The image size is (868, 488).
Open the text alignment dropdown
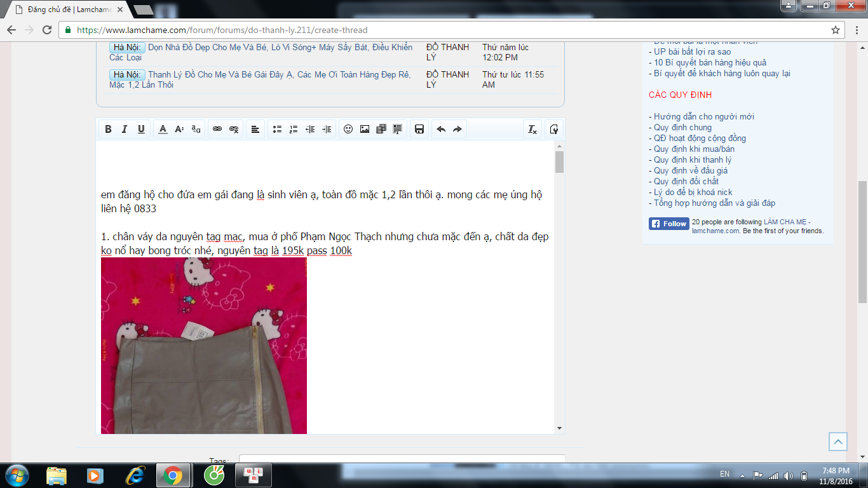[x=255, y=129]
